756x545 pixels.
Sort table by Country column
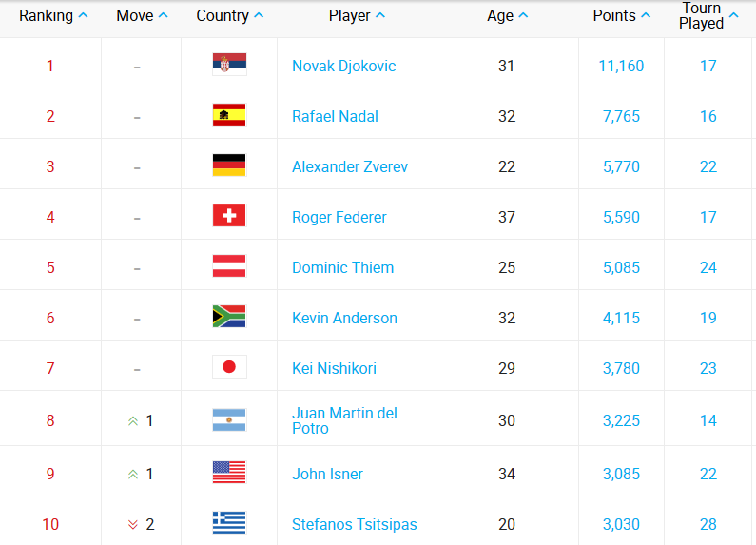[229, 16]
